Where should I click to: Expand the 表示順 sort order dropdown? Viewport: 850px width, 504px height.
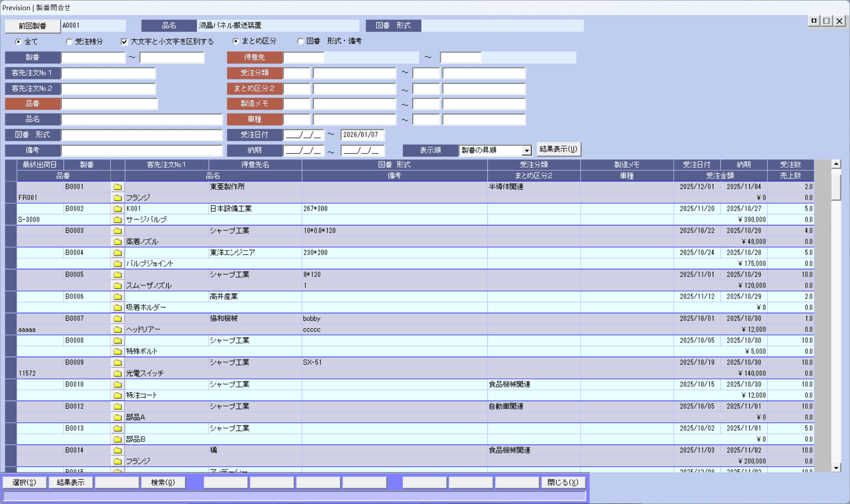pos(526,150)
